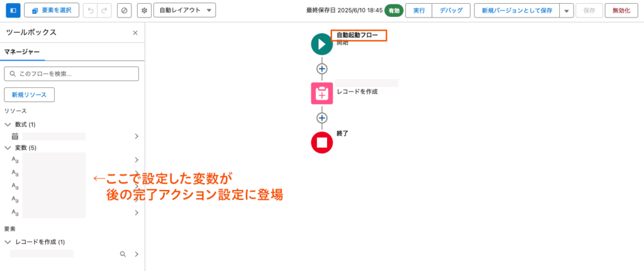644x271 pixels.
Task: Click the 要素を選択 button
Action: point(52,10)
